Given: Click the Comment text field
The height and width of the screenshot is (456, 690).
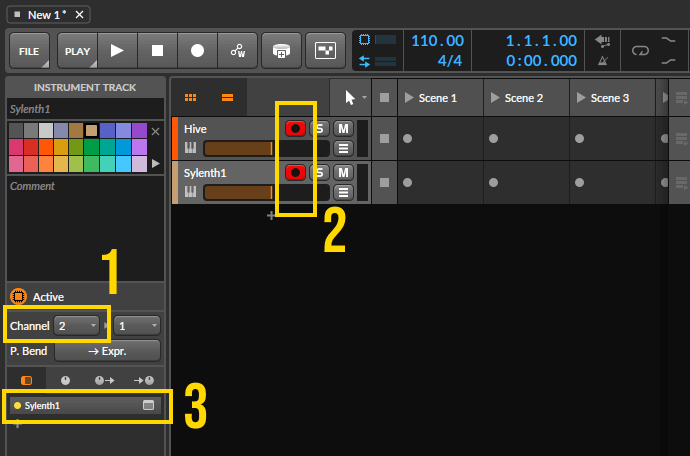Looking at the screenshot, I should [85, 228].
